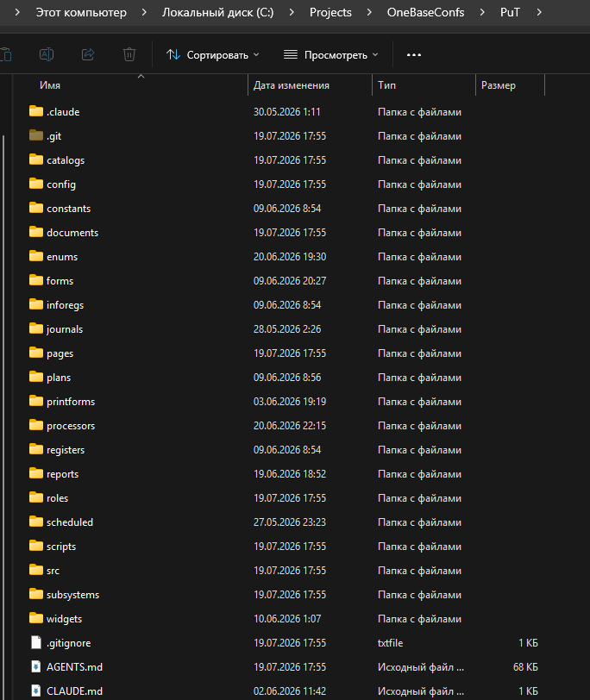590x700 pixels.
Task: Select the .gitignore file icon
Action: (x=36, y=642)
